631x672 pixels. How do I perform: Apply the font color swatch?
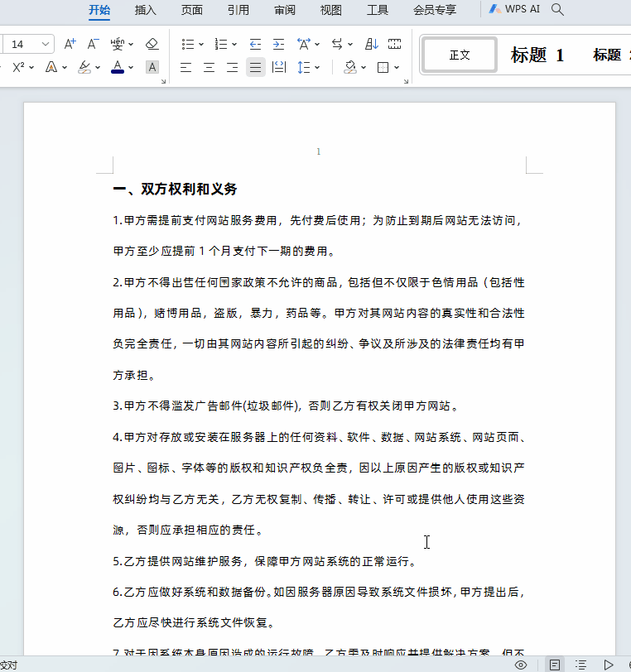pyautogui.click(x=117, y=67)
